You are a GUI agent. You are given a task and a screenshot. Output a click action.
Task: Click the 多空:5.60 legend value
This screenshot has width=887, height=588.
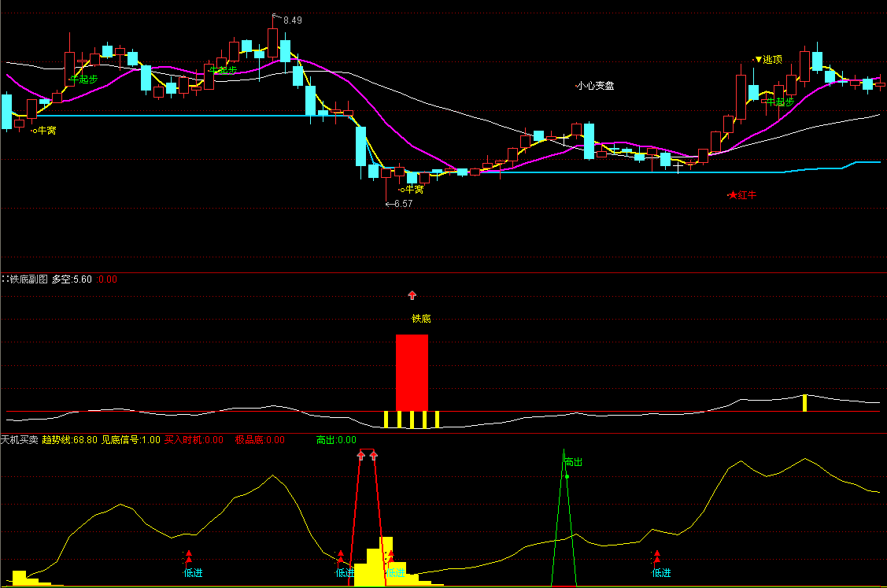[72, 279]
